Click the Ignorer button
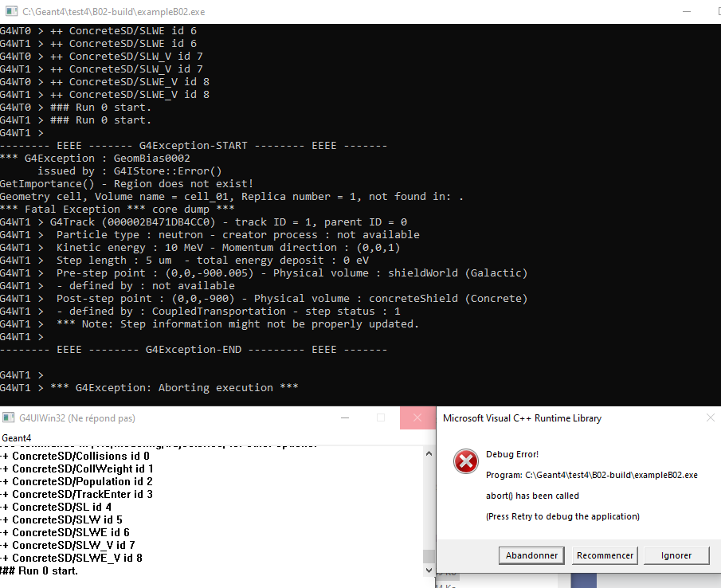Image resolution: width=721 pixels, height=588 pixels. [x=676, y=555]
